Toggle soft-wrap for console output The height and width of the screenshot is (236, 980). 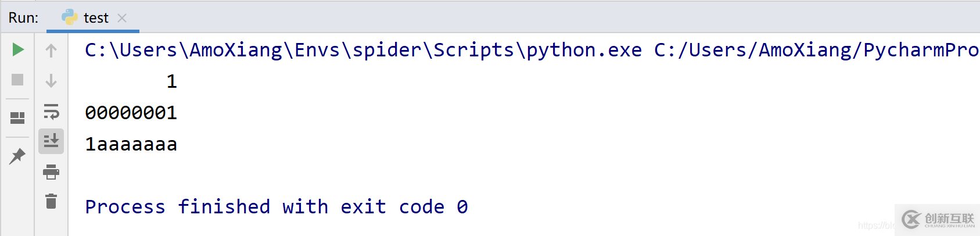click(x=51, y=111)
